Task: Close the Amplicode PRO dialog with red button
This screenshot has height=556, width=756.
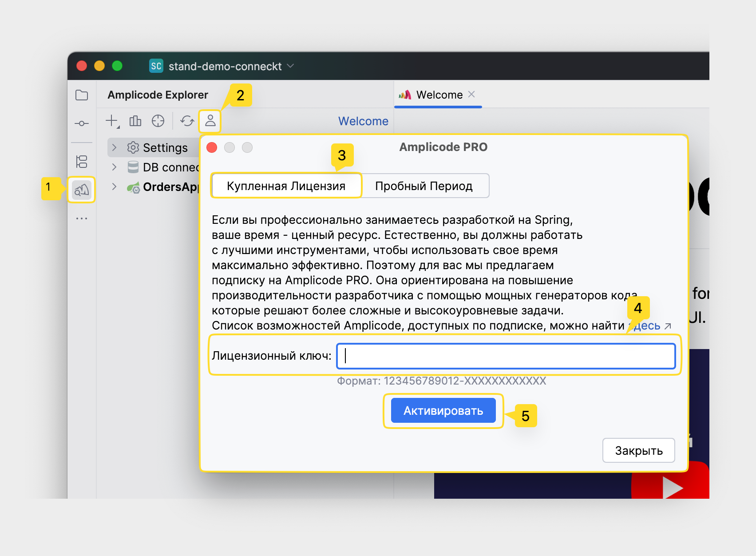Action: pos(212,147)
